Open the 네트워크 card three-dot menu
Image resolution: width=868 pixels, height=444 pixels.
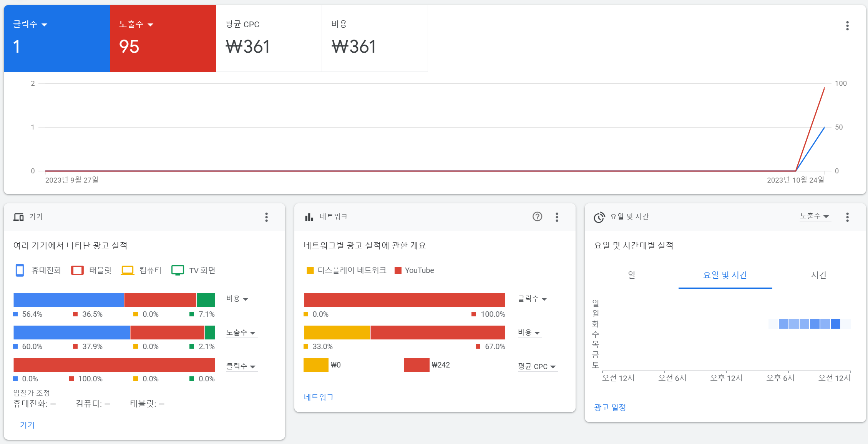pyautogui.click(x=557, y=217)
